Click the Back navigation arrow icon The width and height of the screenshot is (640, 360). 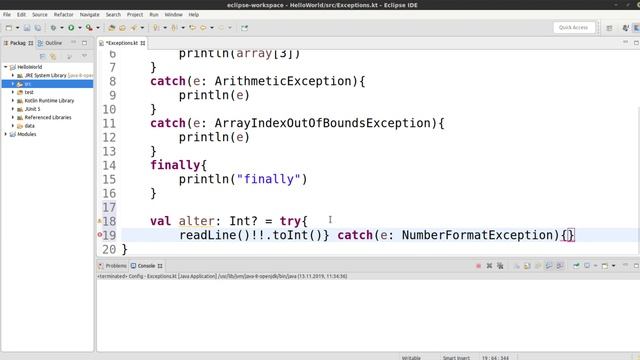[203, 28]
